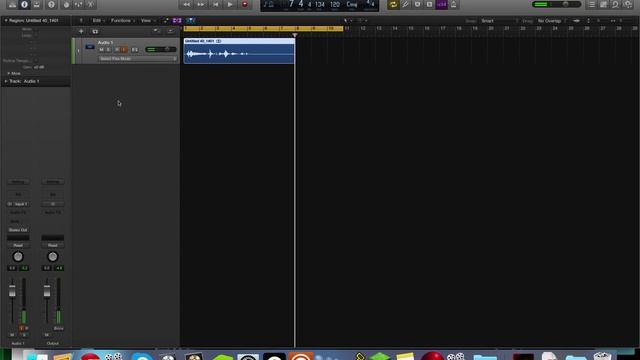Click the Setting button on Output strip
This screenshot has height=360, width=640.
(x=53, y=182)
